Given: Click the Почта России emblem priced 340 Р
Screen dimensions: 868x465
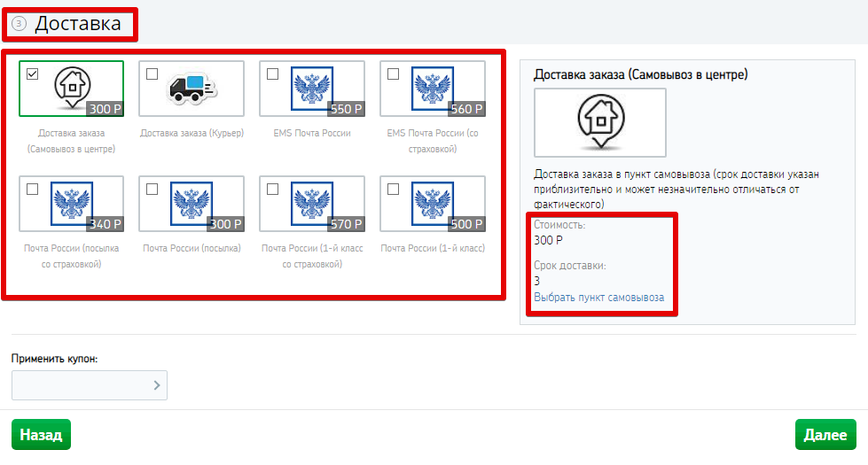Looking at the screenshot, I should [72, 203].
